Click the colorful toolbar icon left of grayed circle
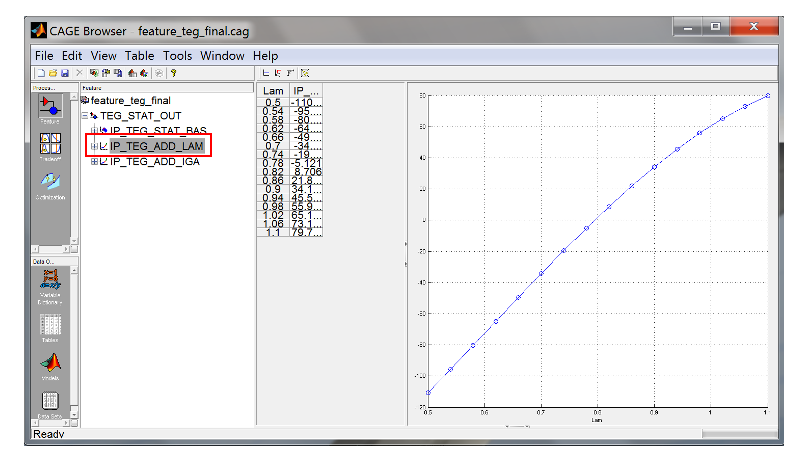The image size is (798, 462). pos(144,73)
